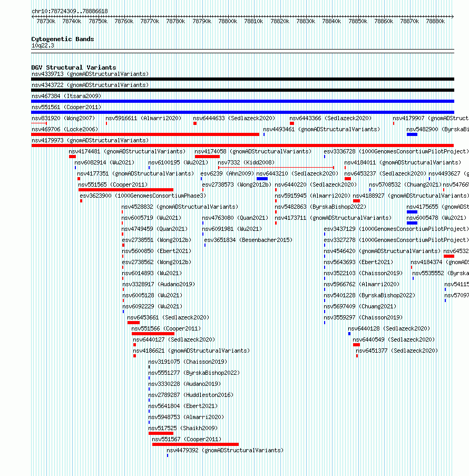Open nsv6440128 (Sedlazeck2020) label
Screen dimensions: 469x476
click(x=389, y=329)
